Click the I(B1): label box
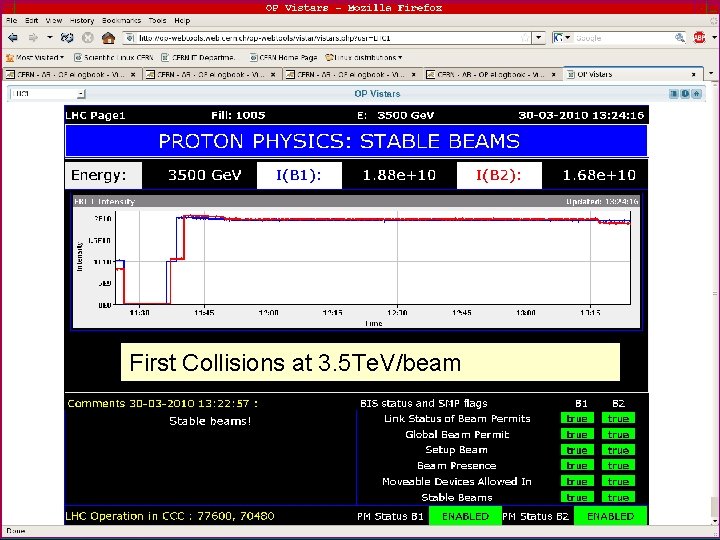The image size is (720, 540). (299, 175)
